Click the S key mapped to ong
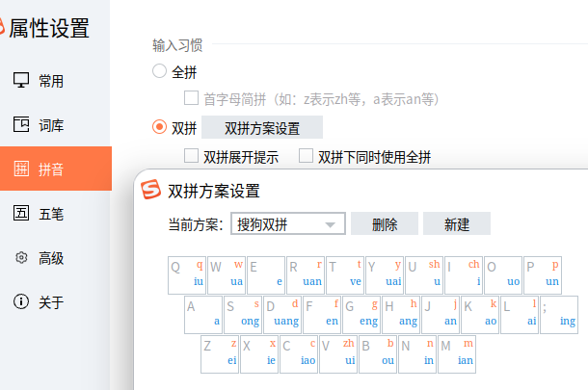 coord(243,315)
